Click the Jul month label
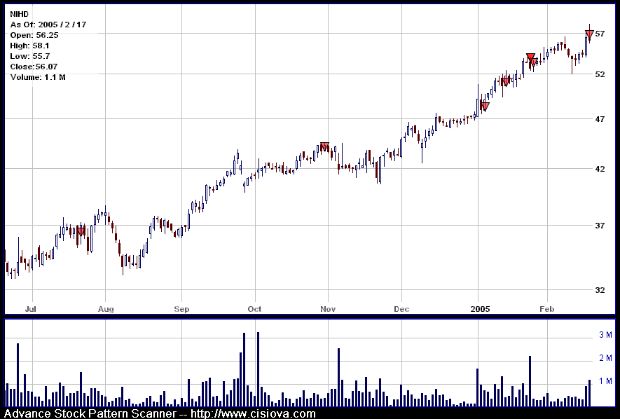The height and width of the screenshot is (419, 620). pyautogui.click(x=30, y=309)
